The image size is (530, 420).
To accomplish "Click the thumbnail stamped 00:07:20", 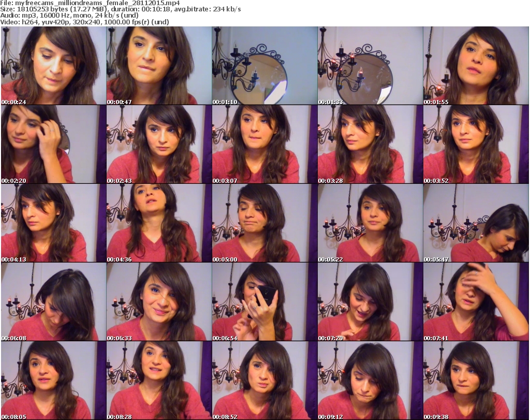I will 370,302.
